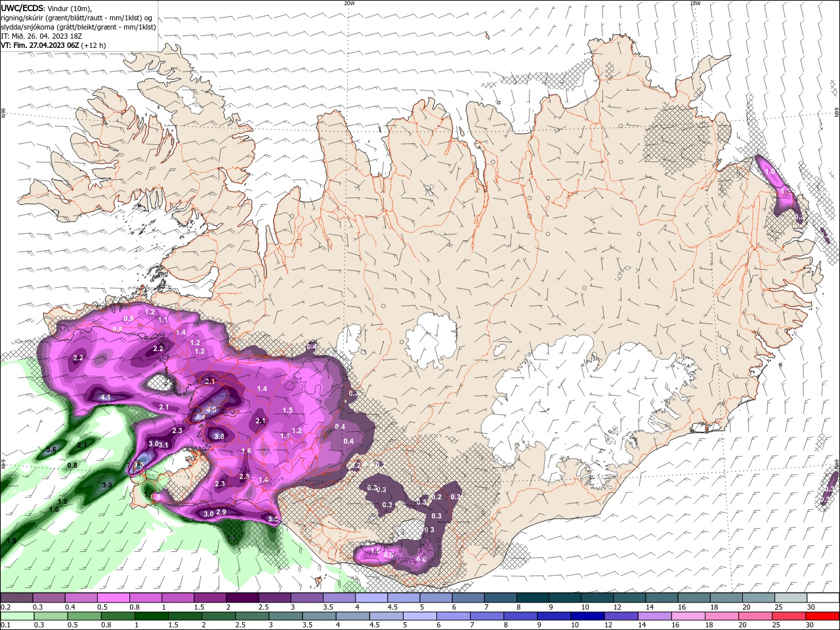
Task: Click the '20W' longitude label
Action: [x=349, y=3]
